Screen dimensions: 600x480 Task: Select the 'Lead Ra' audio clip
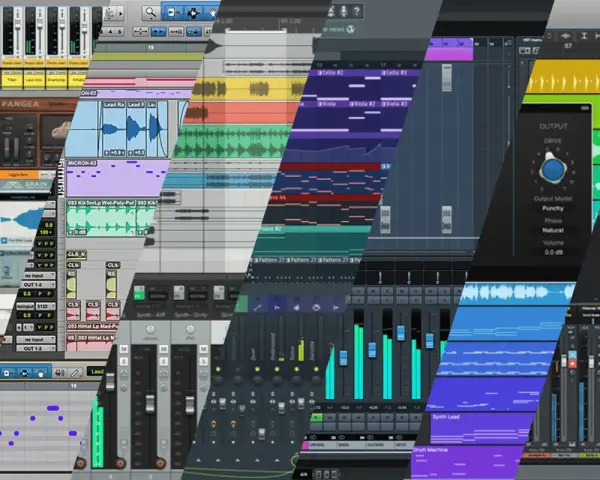click(x=114, y=129)
